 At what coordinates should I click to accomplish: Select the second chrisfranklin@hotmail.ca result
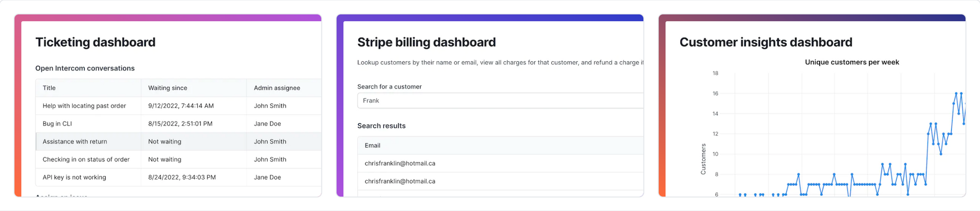[x=500, y=181]
